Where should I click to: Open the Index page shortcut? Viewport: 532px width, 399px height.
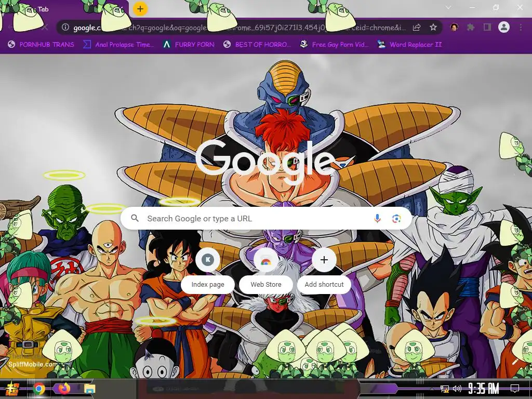click(208, 270)
